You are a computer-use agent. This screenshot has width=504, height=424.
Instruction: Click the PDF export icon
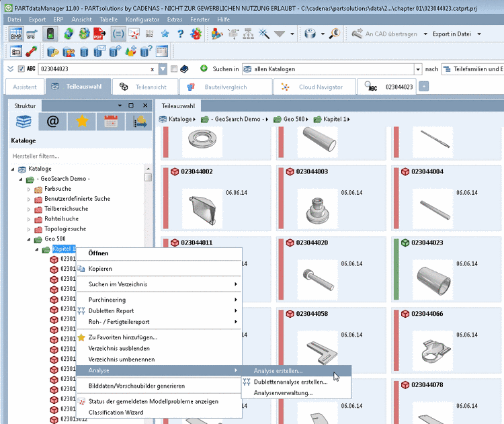pyautogui.click(x=99, y=34)
